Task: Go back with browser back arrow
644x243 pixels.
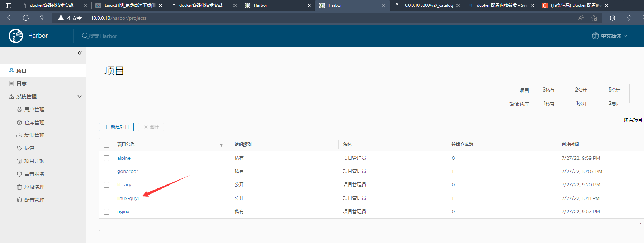Action: pos(10,18)
